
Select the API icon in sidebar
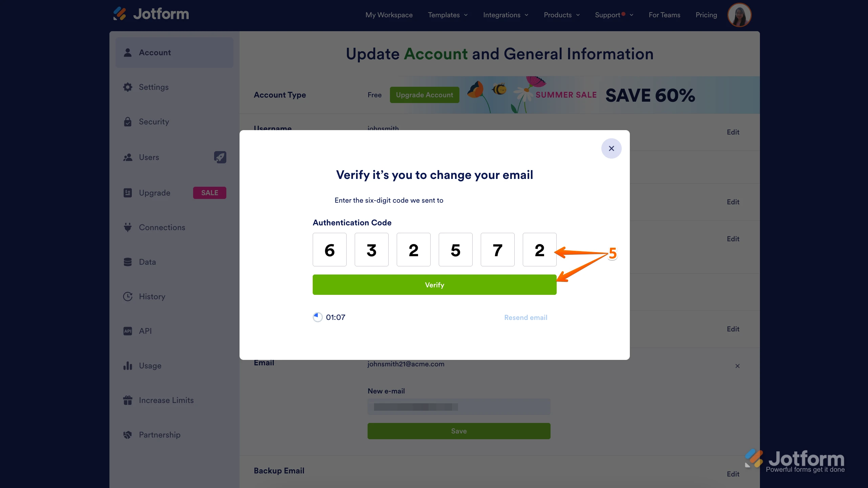[x=127, y=331]
